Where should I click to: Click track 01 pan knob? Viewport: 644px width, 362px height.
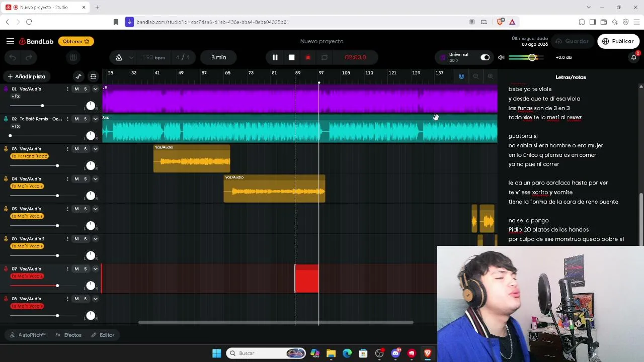coord(91,106)
